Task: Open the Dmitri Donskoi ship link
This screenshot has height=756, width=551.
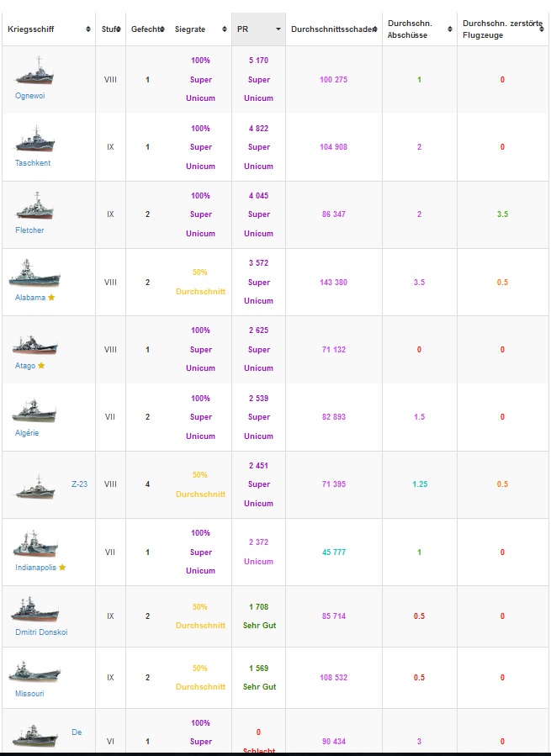Action: point(41,632)
